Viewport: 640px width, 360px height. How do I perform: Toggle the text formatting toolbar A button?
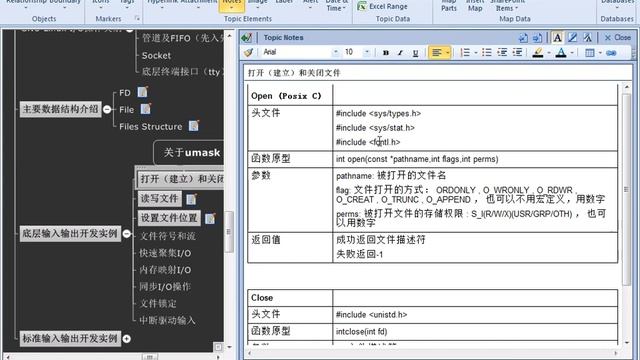pyautogui.click(x=557, y=38)
